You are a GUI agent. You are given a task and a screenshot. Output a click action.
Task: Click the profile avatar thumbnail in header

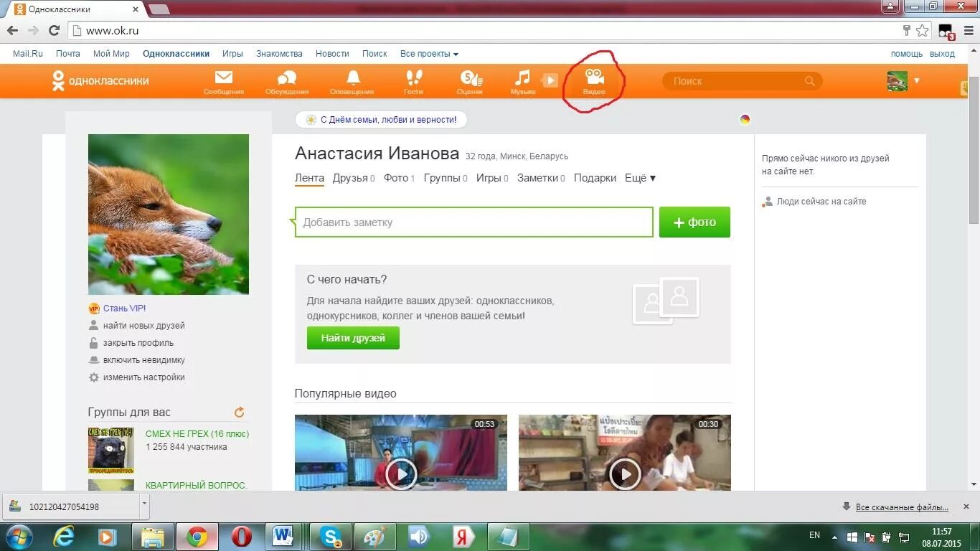coord(897,81)
